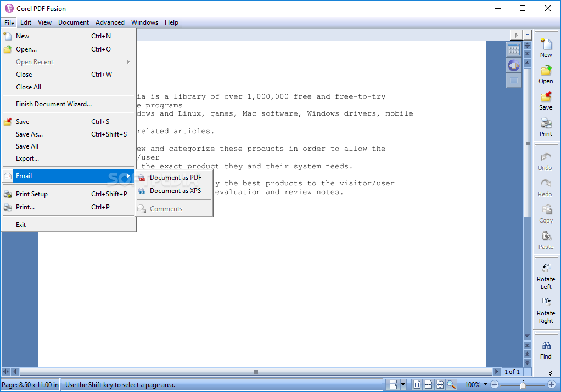Open the Advanced menu
This screenshot has width=561, height=392.
(110, 22)
